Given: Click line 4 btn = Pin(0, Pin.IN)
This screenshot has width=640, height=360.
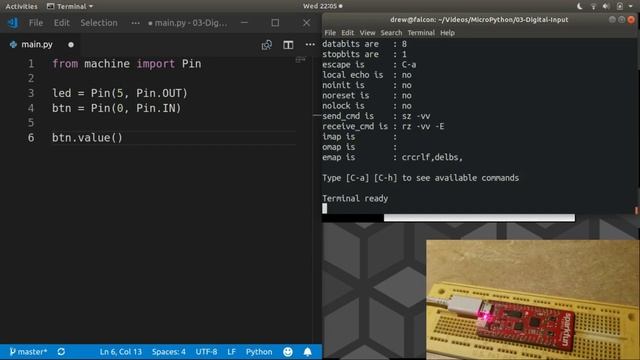Looking at the screenshot, I should tap(116, 108).
